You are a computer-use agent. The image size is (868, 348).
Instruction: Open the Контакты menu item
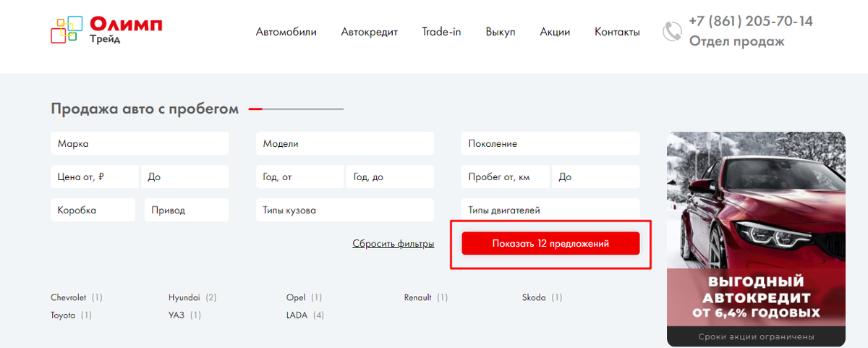point(617,32)
